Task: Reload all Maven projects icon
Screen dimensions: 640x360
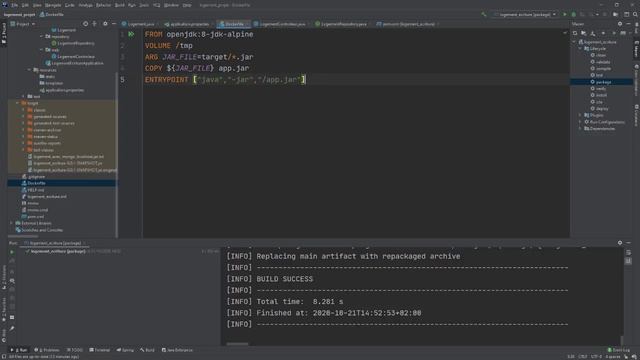Action: click(x=575, y=33)
